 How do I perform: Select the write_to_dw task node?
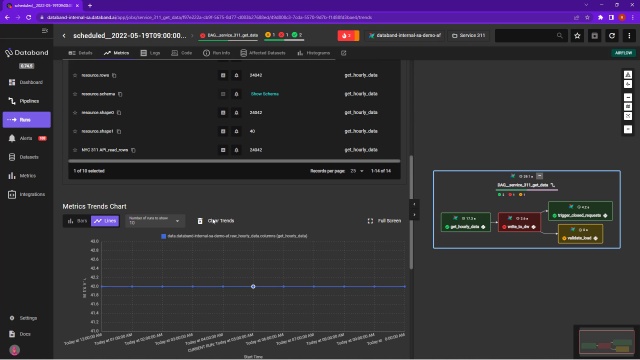519,222
